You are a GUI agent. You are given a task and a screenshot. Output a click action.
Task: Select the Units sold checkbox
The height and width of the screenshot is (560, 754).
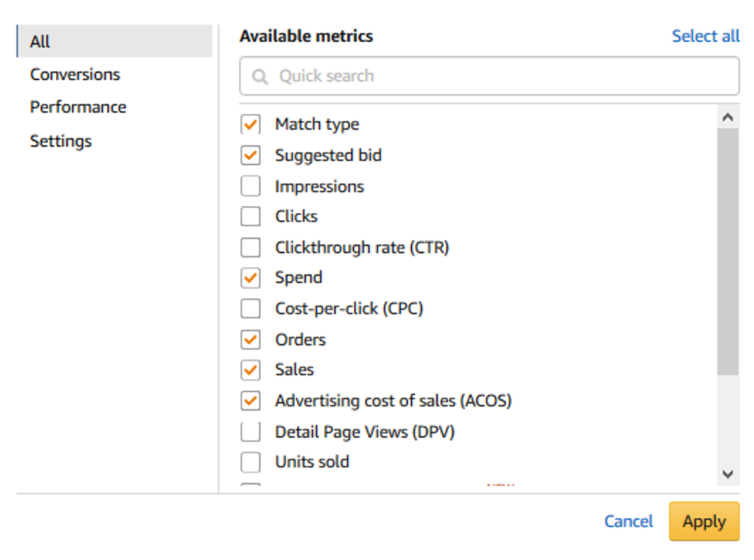pyautogui.click(x=250, y=462)
